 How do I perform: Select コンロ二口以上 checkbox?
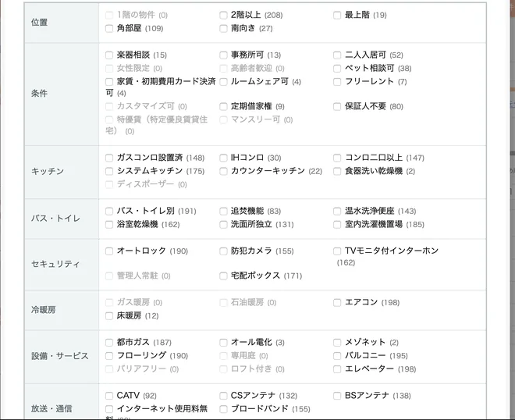point(337,158)
